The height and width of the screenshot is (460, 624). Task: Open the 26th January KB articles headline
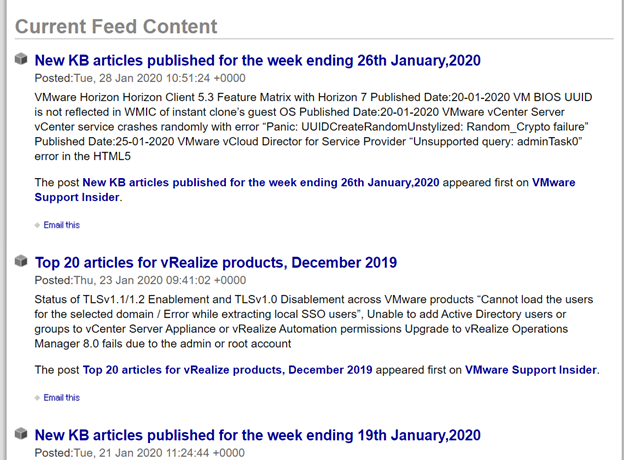(x=257, y=60)
